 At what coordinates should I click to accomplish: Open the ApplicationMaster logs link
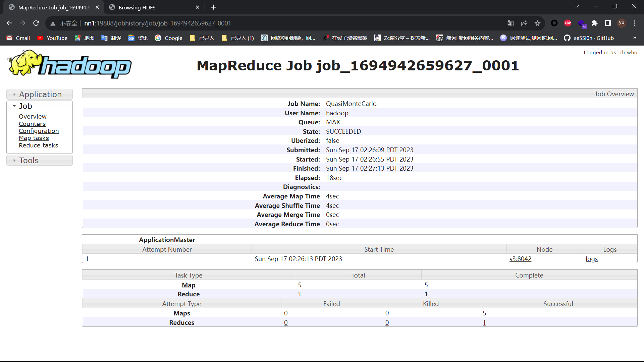pos(591,259)
